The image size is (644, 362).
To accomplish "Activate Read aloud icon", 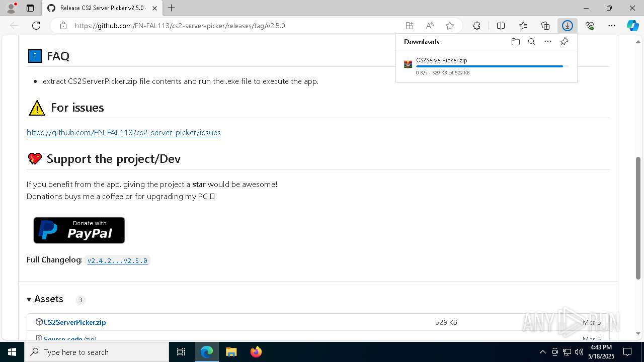I will click(x=430, y=26).
